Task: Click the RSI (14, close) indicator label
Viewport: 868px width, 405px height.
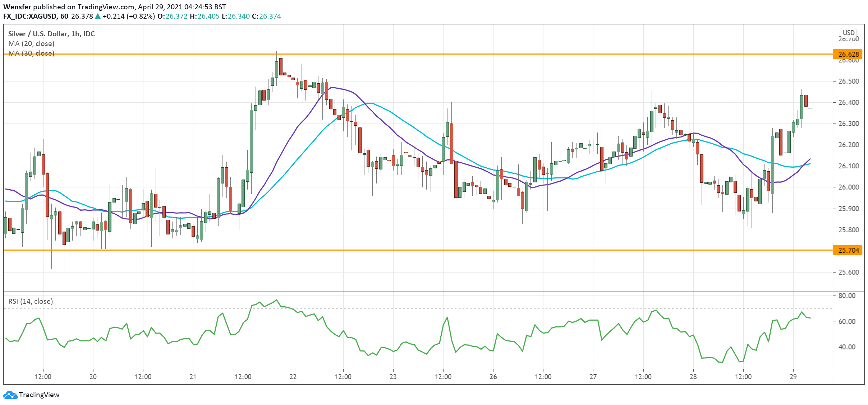Action: (31, 301)
